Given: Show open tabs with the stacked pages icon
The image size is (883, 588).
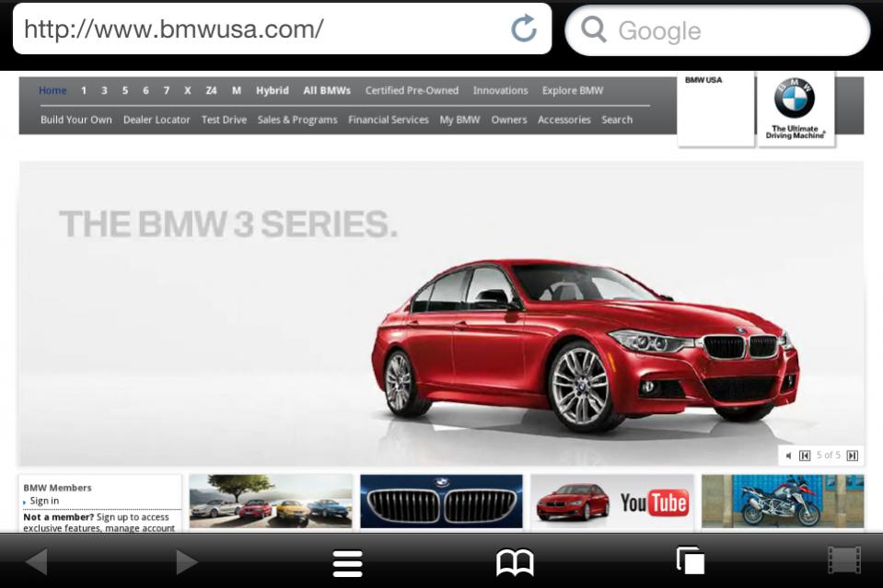Looking at the screenshot, I should pos(691,560).
